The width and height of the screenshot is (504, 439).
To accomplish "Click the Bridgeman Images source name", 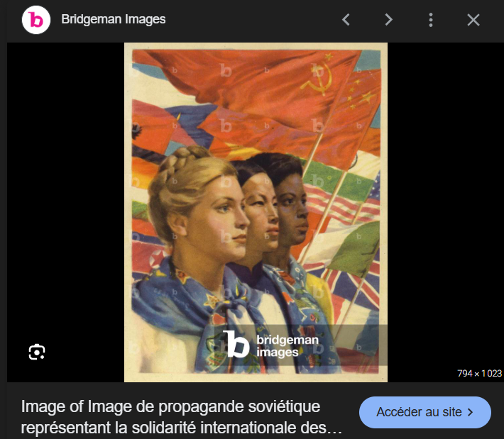I will click(x=114, y=19).
